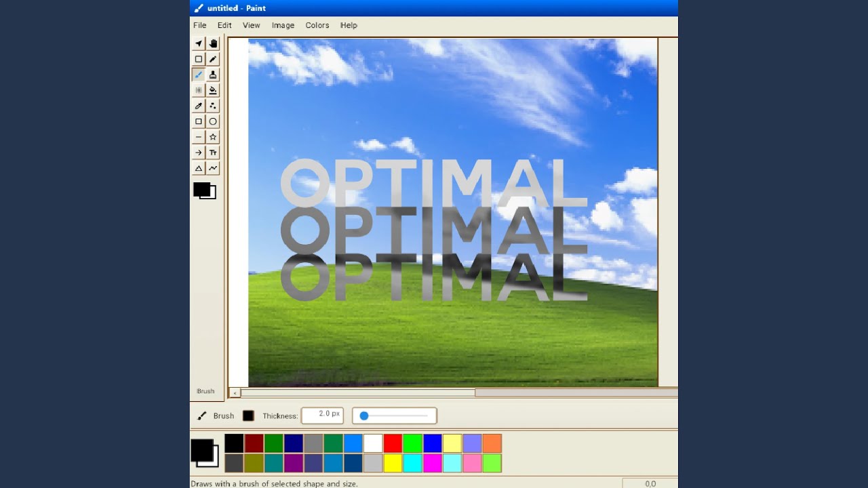Viewport: 868px width, 488px height.
Task: Click the "untitled - Paint" title bar text
Action: pos(236,8)
